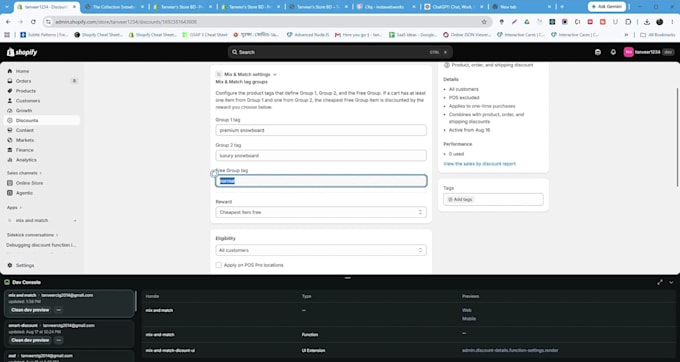
Task: Click the Group 2 tag field
Action: [321, 156]
